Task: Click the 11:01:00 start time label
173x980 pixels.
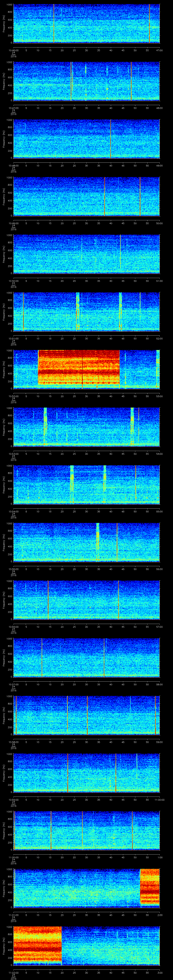Action: 13,915
